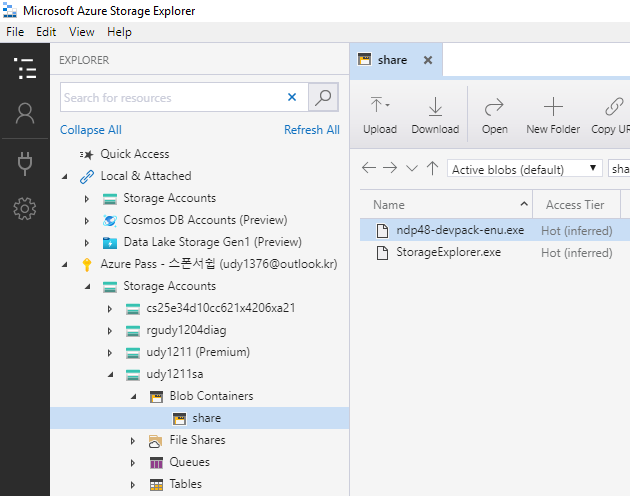The height and width of the screenshot is (496, 630).
Task: Open the Explorer panel icon in sidebar
Action: 25,68
